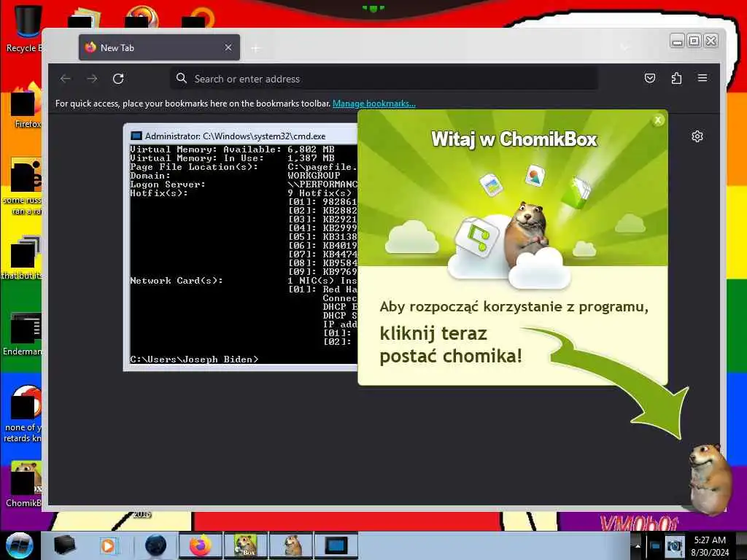The width and height of the screenshot is (747, 560).
Task: Click the list all tabs chevron
Action: click(x=624, y=47)
